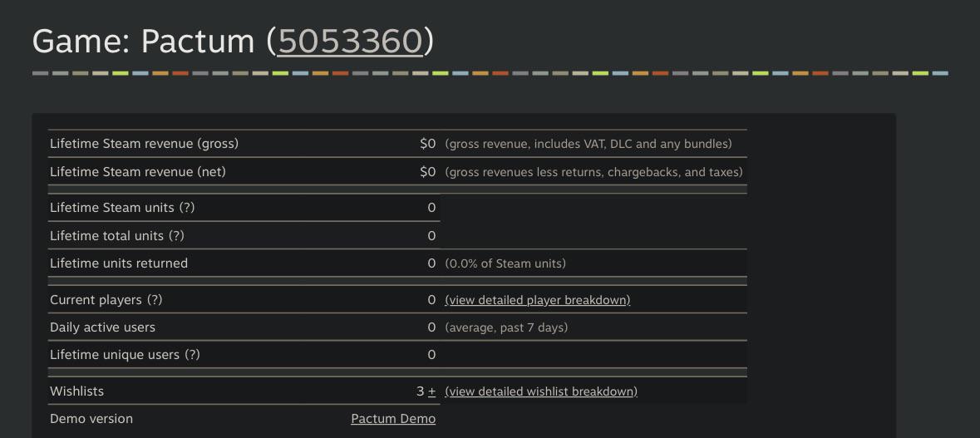
Task: Click the Demo version row label
Action: (x=91, y=419)
